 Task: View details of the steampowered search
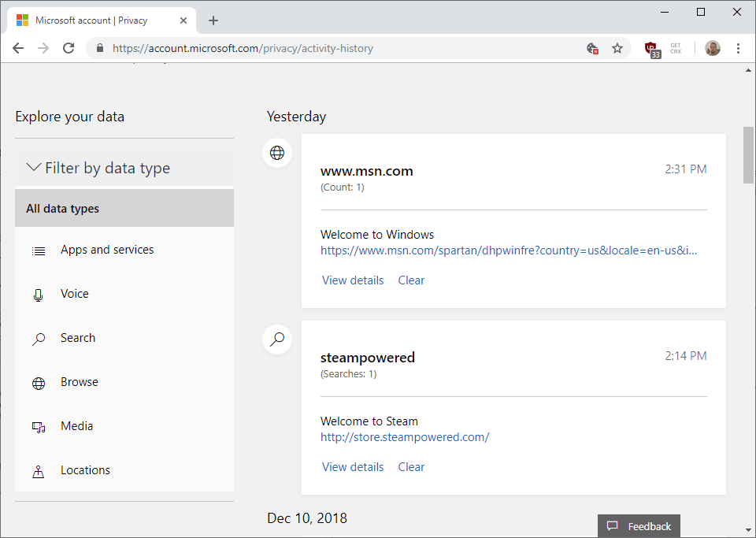click(353, 466)
